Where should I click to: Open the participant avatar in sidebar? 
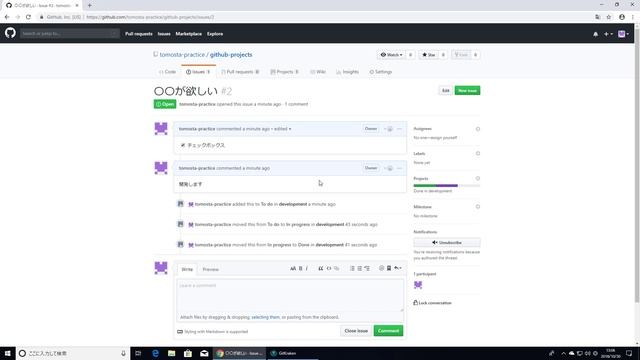(418, 285)
